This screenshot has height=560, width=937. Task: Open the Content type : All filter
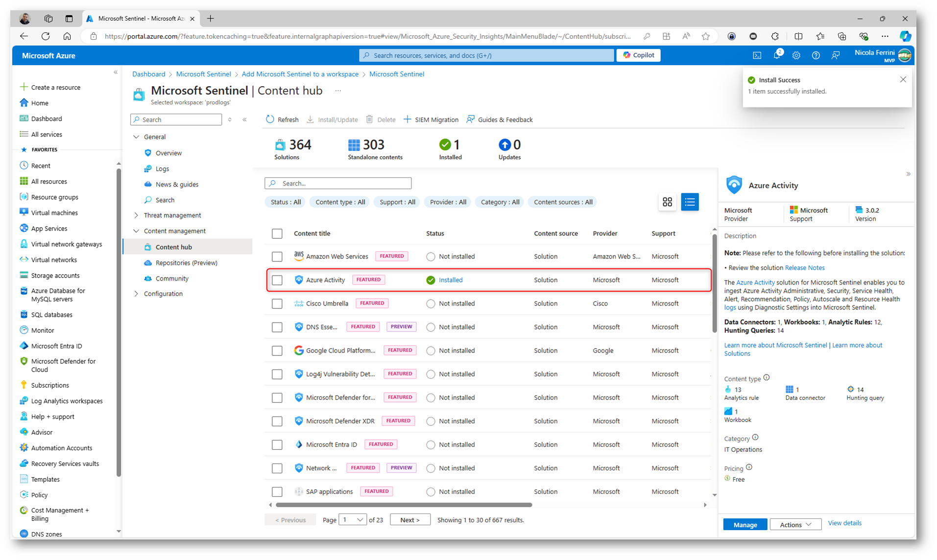click(x=340, y=202)
